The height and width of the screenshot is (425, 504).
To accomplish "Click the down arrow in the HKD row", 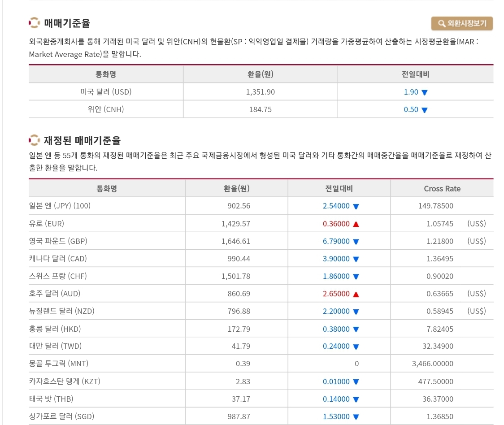I will (x=356, y=329).
